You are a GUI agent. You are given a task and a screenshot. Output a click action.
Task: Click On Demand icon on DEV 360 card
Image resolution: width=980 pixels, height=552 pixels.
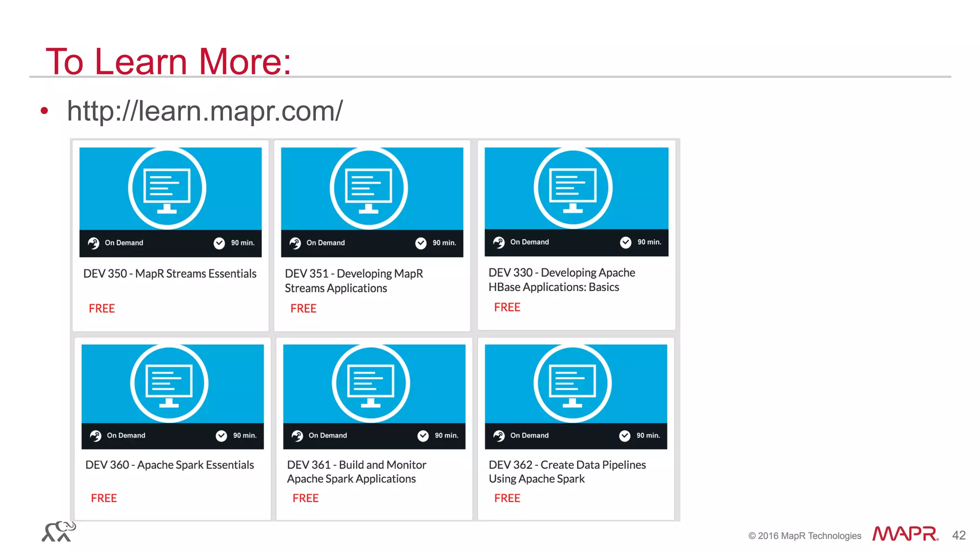[96, 436]
